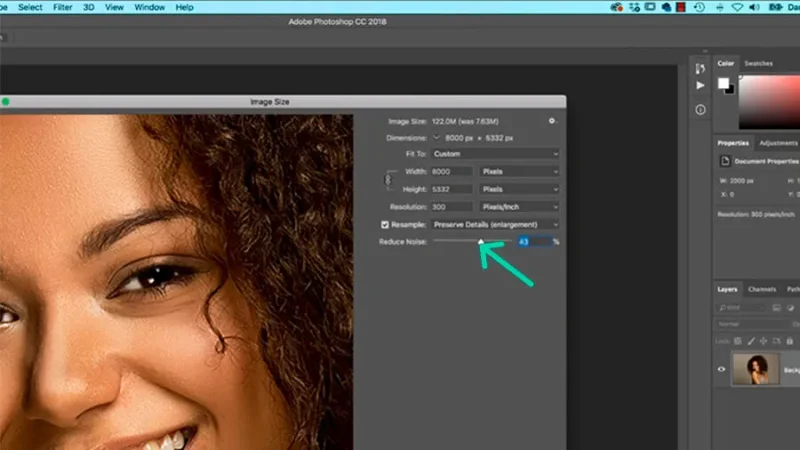
Task: Toggle the Resample checkbox
Action: point(385,224)
